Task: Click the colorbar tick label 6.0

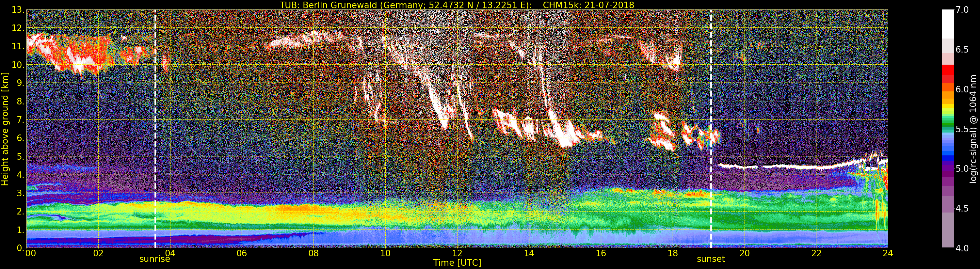Action: [962, 89]
